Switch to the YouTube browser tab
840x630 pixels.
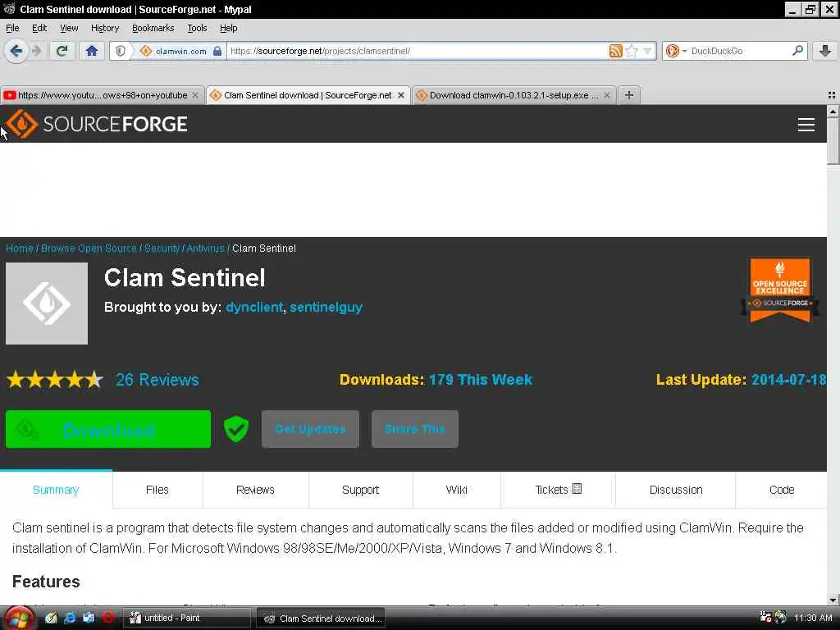point(102,95)
